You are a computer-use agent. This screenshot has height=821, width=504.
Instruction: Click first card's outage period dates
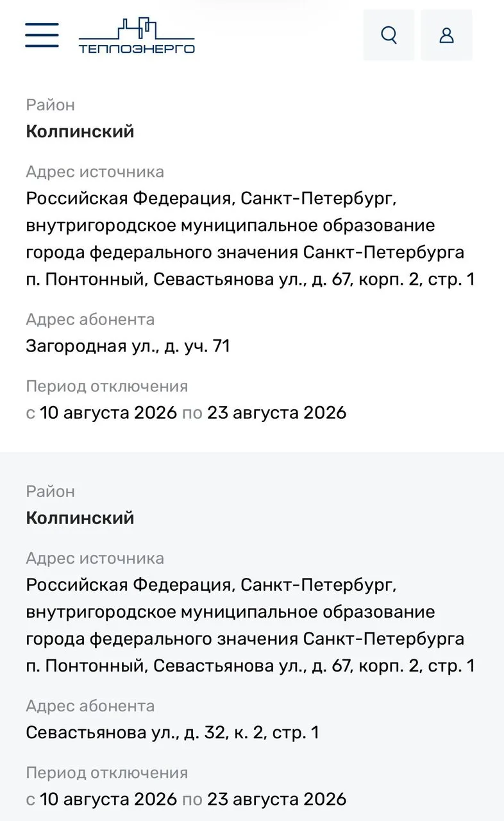(187, 412)
